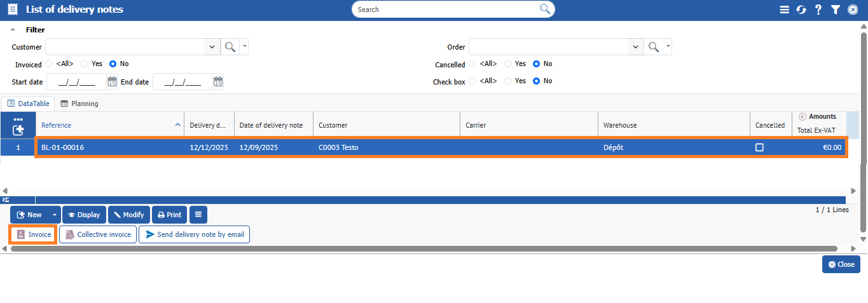Click the filter funnel icon in header
Viewport: 868px width, 303px height.
point(836,10)
